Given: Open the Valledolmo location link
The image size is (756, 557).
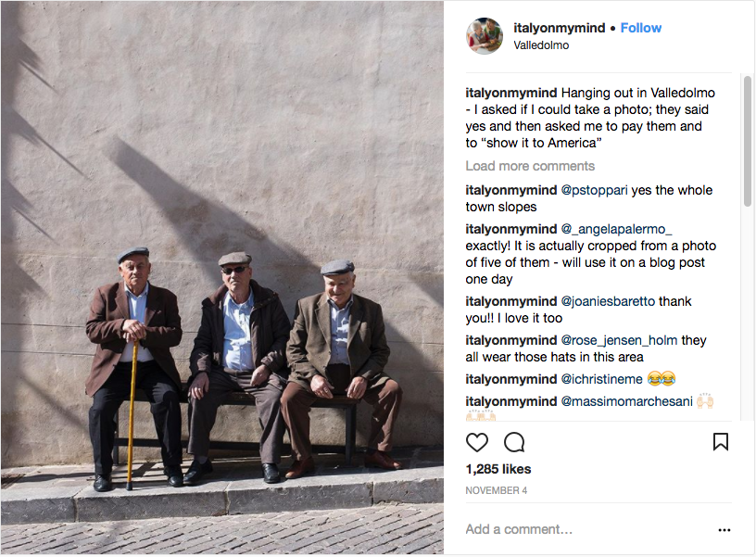Looking at the screenshot, I should (541, 45).
